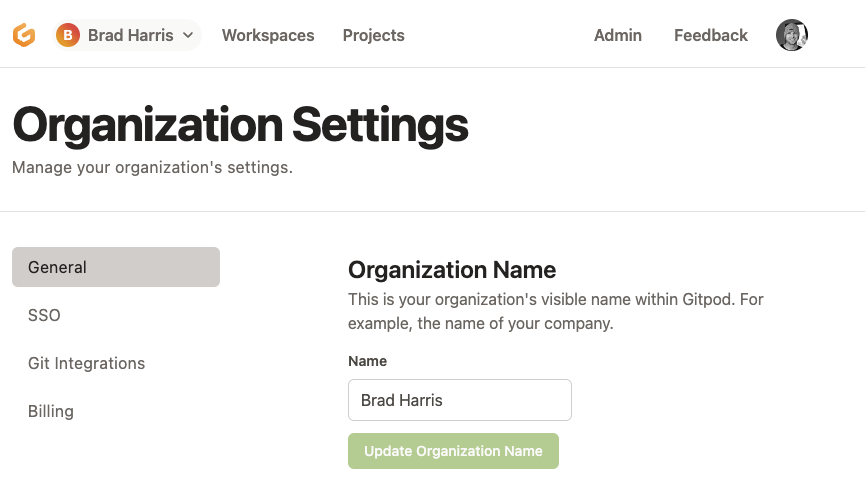Switch to the SSO settings tab
Image resolution: width=865 pixels, height=488 pixels.
(x=116, y=315)
